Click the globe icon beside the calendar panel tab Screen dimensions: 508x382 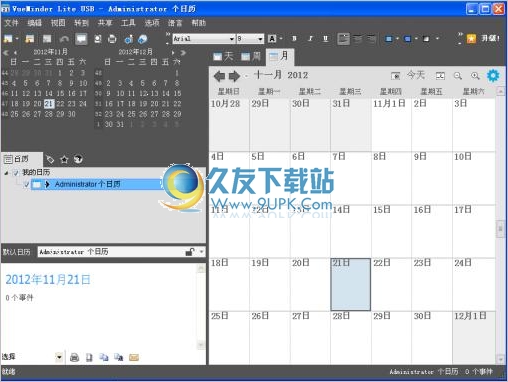tap(78, 159)
